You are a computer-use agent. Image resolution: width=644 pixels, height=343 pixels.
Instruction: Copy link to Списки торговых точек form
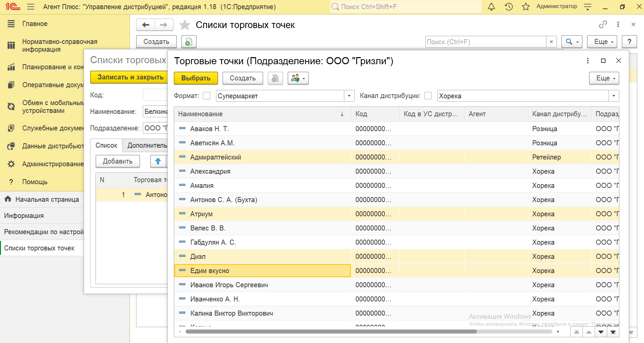click(x=603, y=24)
